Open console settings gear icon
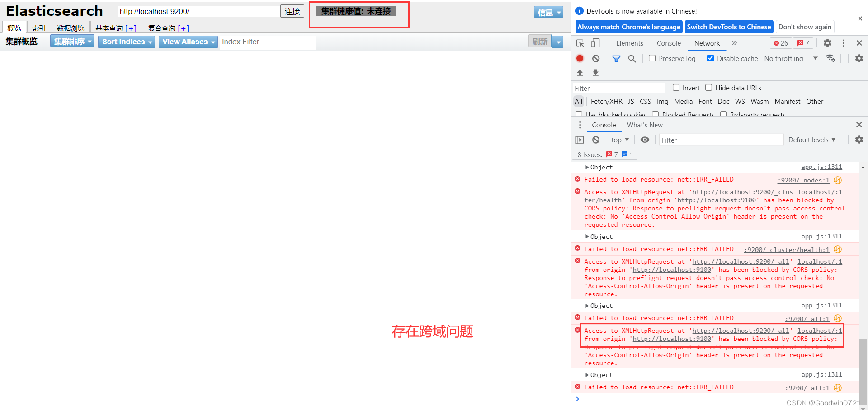The image size is (868, 410). pos(859,140)
